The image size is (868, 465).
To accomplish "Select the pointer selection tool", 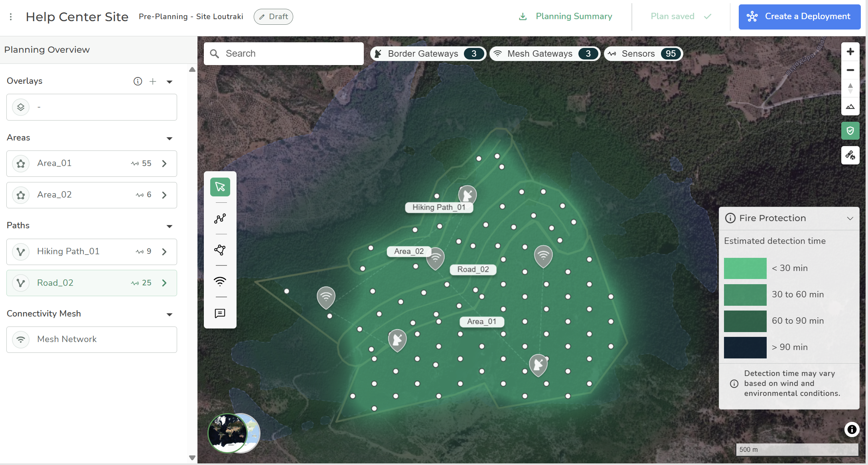I will (220, 187).
